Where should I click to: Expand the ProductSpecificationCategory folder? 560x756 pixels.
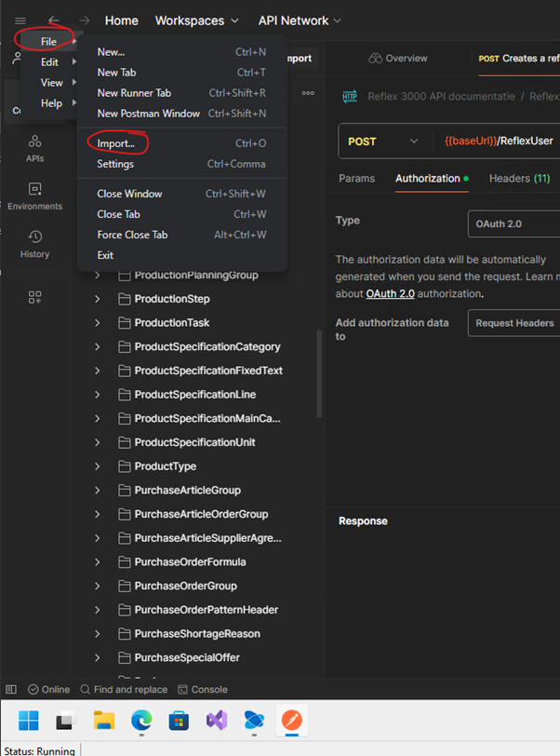[98, 346]
